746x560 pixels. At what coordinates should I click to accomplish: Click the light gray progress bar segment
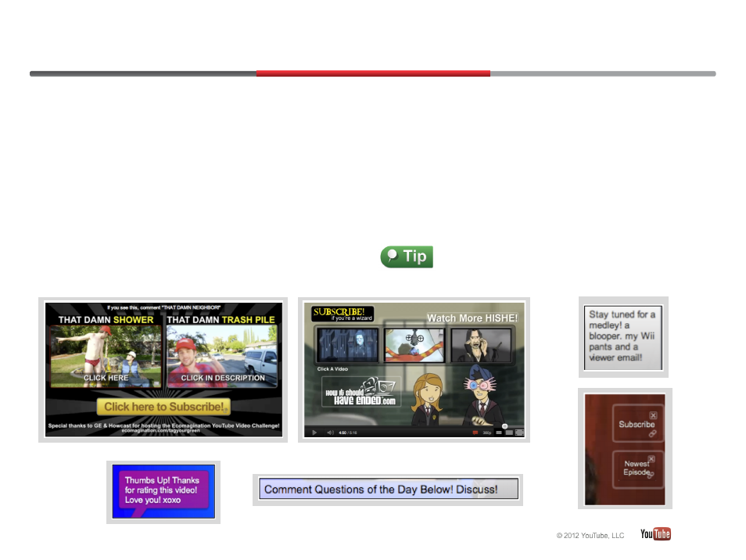click(603, 74)
